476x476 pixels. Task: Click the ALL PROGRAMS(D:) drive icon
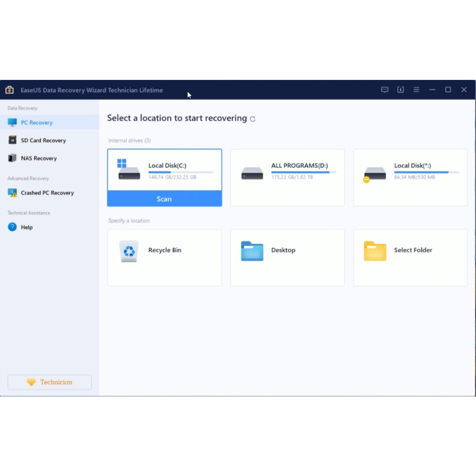click(x=252, y=173)
